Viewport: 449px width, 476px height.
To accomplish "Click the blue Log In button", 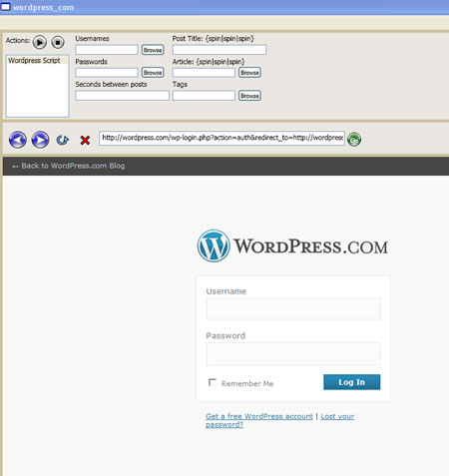I will pos(351,382).
